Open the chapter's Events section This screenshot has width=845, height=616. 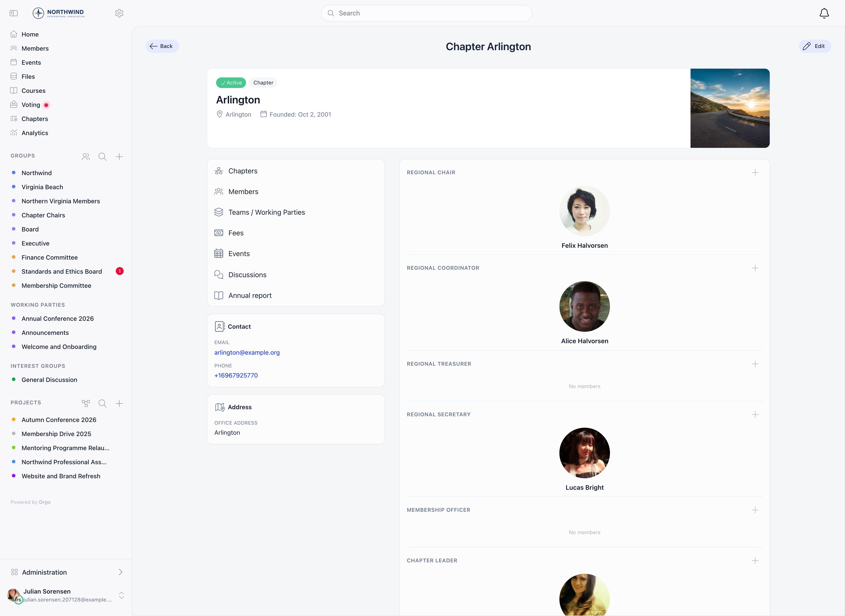296,254
